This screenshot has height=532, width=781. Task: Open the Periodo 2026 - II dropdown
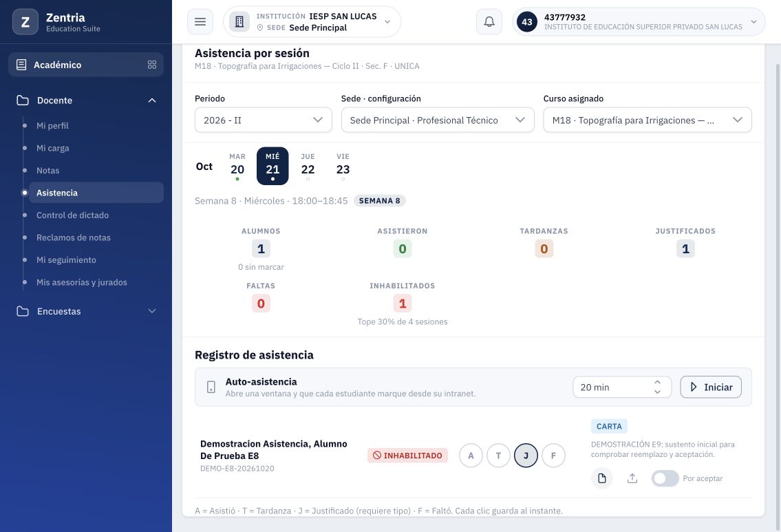click(x=264, y=120)
